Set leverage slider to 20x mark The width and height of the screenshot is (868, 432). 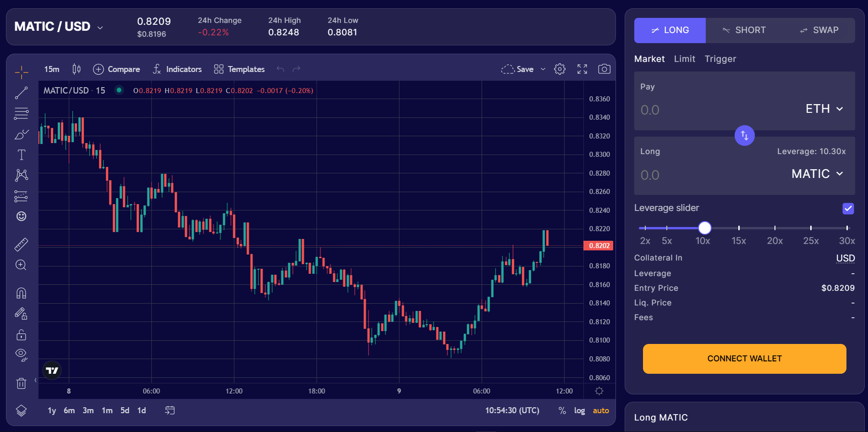click(x=775, y=228)
